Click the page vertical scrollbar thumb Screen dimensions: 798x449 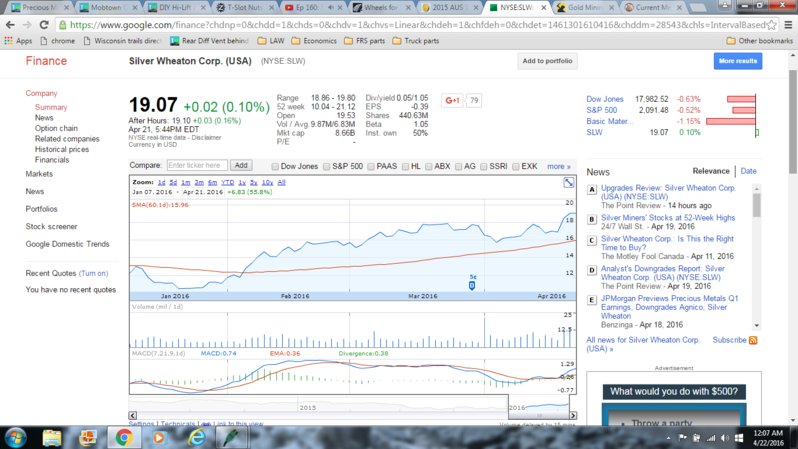(793, 121)
